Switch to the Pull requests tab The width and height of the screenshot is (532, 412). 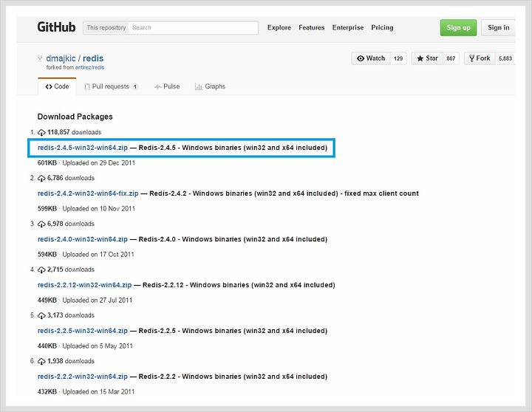(x=111, y=86)
